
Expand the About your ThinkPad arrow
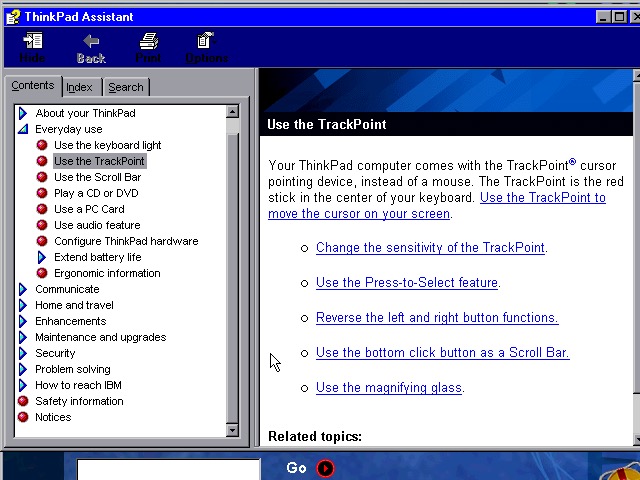point(23,113)
